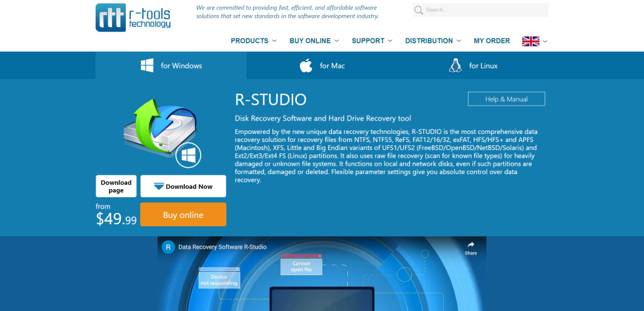The height and width of the screenshot is (311, 644).
Task: Play the R-Studio video thumbnail
Action: [x=322, y=274]
